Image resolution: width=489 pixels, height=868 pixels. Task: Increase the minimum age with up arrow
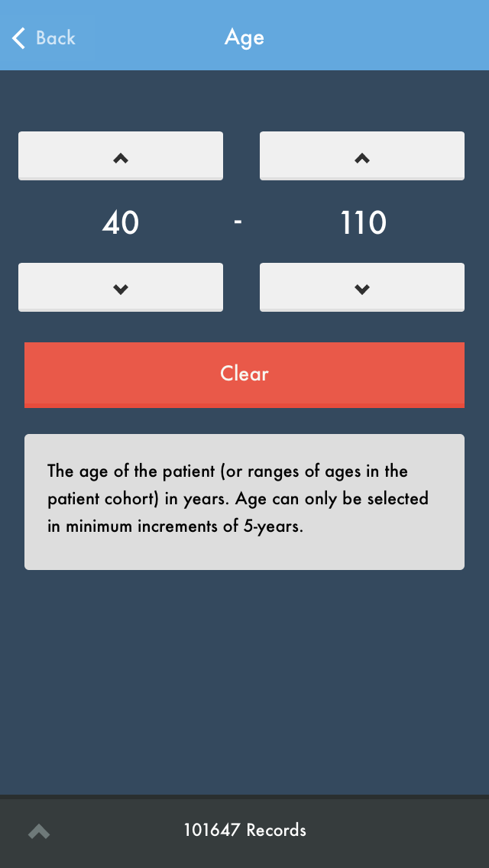click(x=121, y=156)
